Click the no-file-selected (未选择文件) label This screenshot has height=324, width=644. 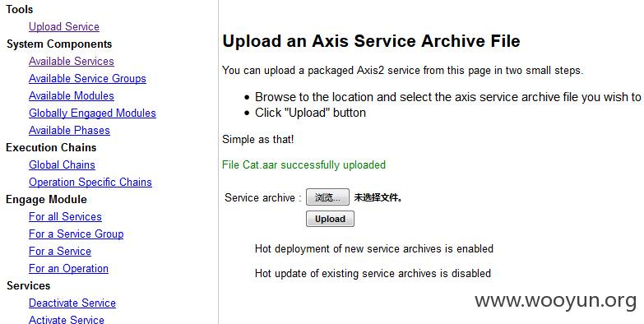378,197
